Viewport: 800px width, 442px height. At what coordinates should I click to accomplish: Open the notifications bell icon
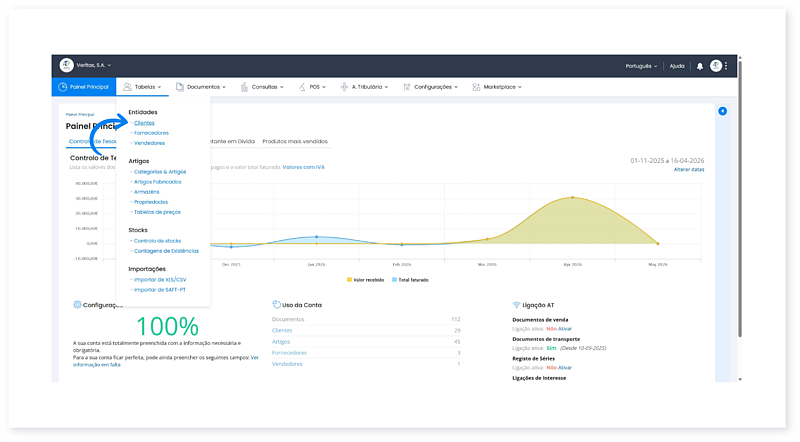pos(699,66)
